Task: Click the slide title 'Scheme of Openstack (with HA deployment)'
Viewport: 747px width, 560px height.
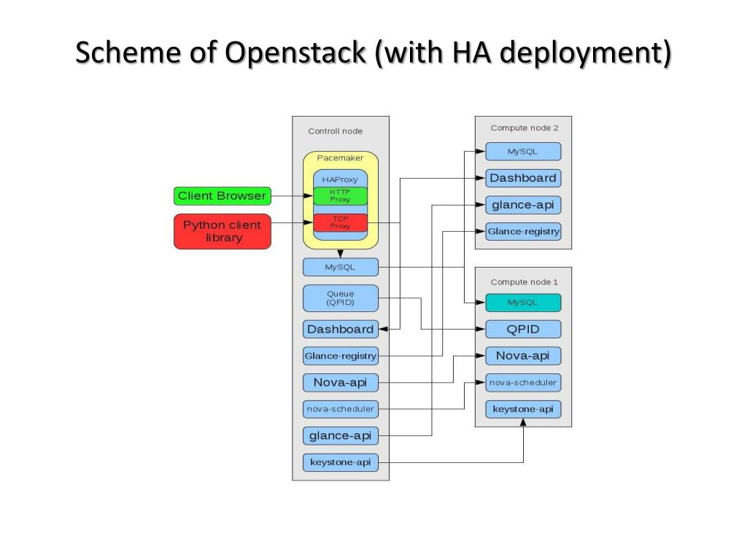Action: [373, 52]
